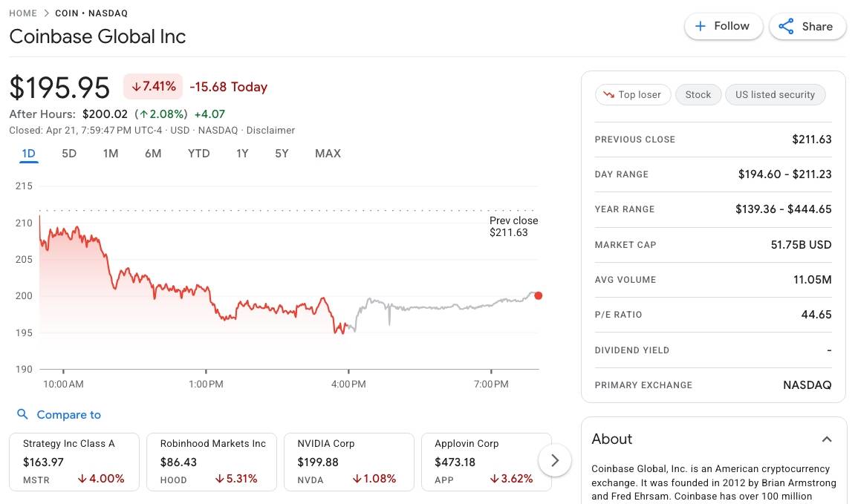Click the Follow button
The image size is (858, 504).
pos(723,25)
